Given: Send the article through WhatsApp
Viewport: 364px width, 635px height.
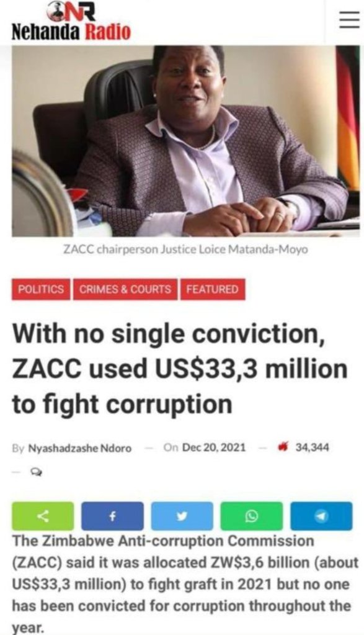Looking at the screenshot, I should [x=249, y=516].
